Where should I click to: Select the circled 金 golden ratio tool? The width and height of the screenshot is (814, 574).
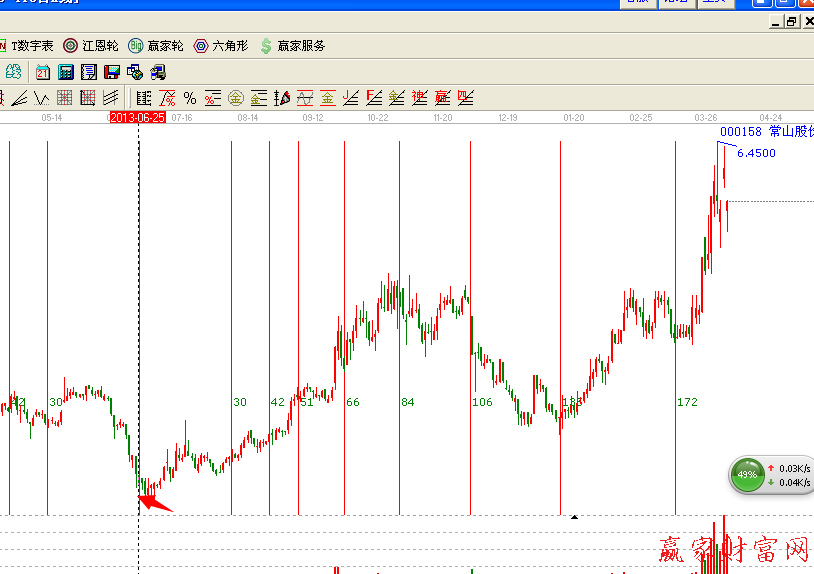pos(236,98)
